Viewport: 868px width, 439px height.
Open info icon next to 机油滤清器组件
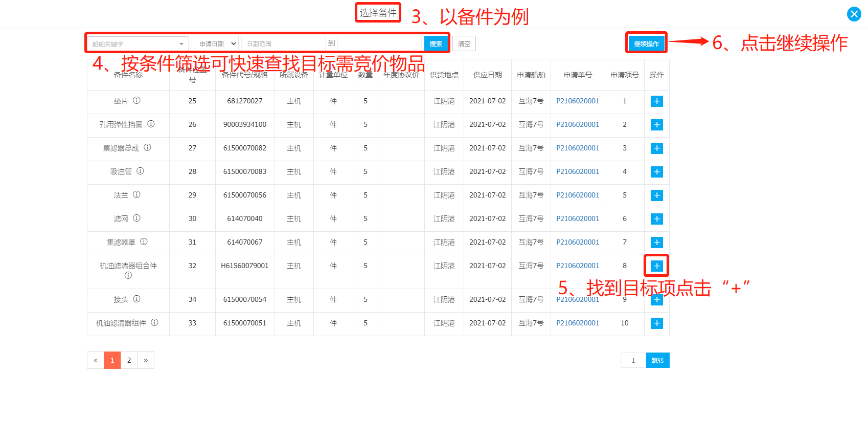coord(154,322)
